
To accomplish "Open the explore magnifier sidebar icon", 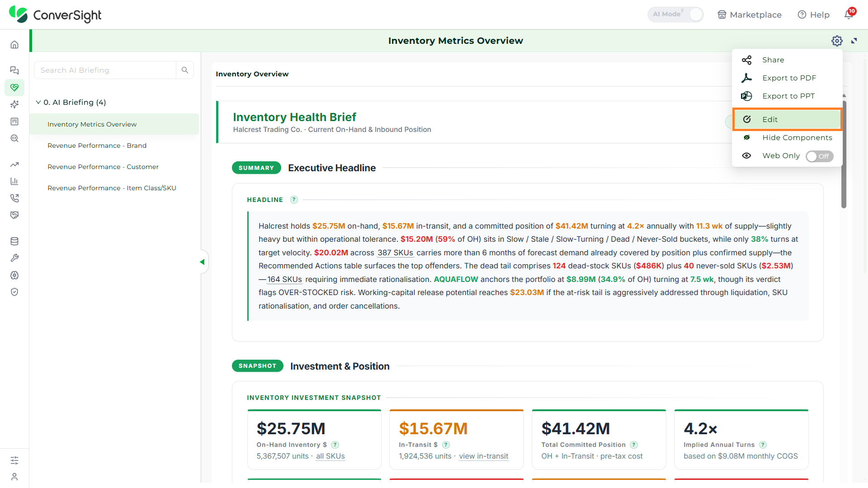I will pyautogui.click(x=14, y=139).
